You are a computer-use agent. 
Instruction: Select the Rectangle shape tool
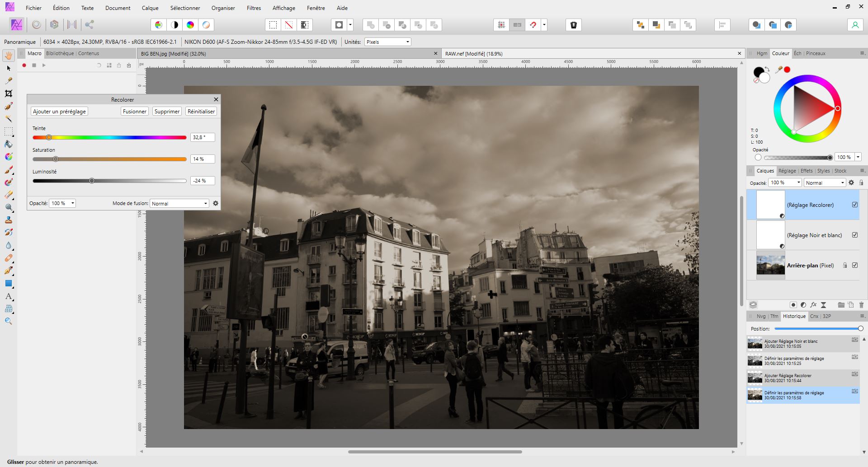tap(9, 284)
